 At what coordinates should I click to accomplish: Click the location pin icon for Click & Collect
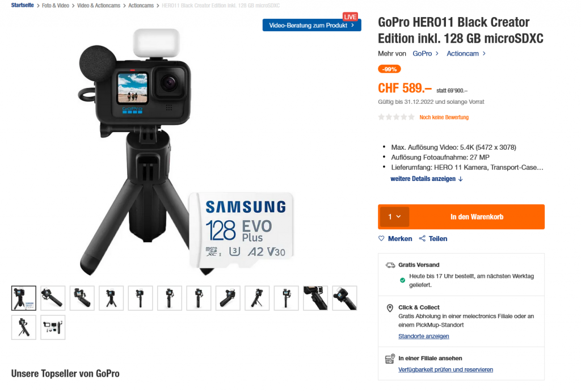[x=390, y=308]
